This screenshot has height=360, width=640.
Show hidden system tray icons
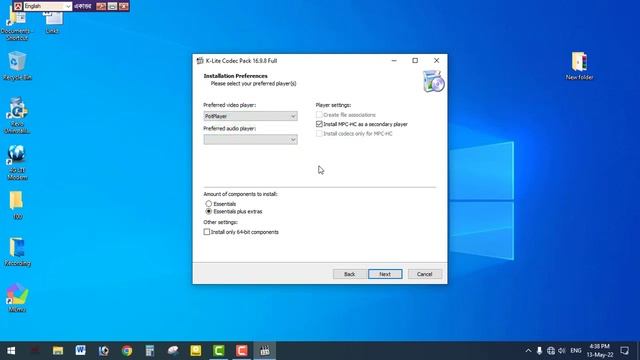(528, 351)
